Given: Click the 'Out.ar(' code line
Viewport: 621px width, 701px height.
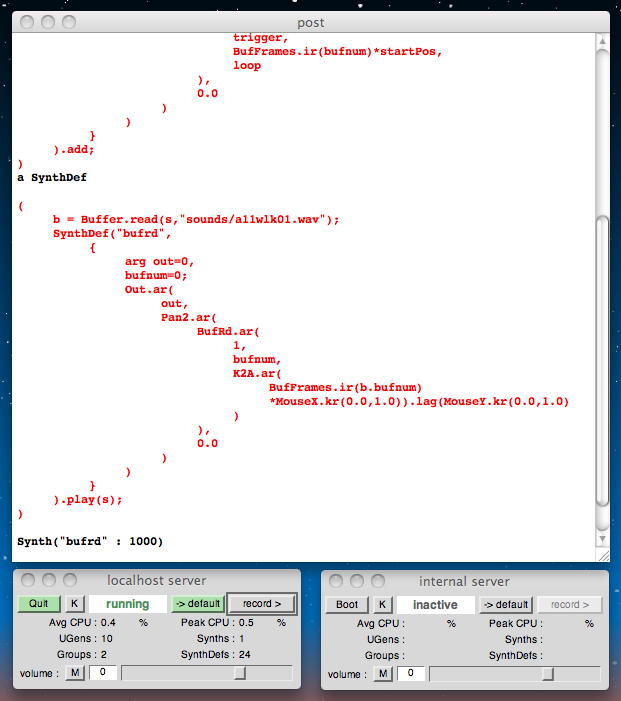Looking at the screenshot, I should tap(149, 289).
